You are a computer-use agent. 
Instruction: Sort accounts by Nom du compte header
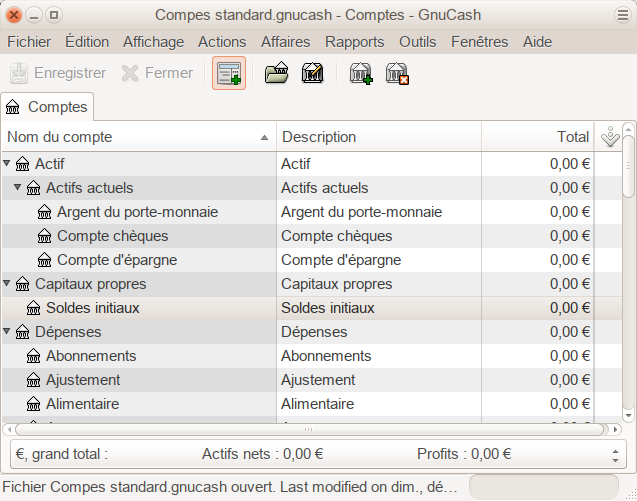click(138, 137)
